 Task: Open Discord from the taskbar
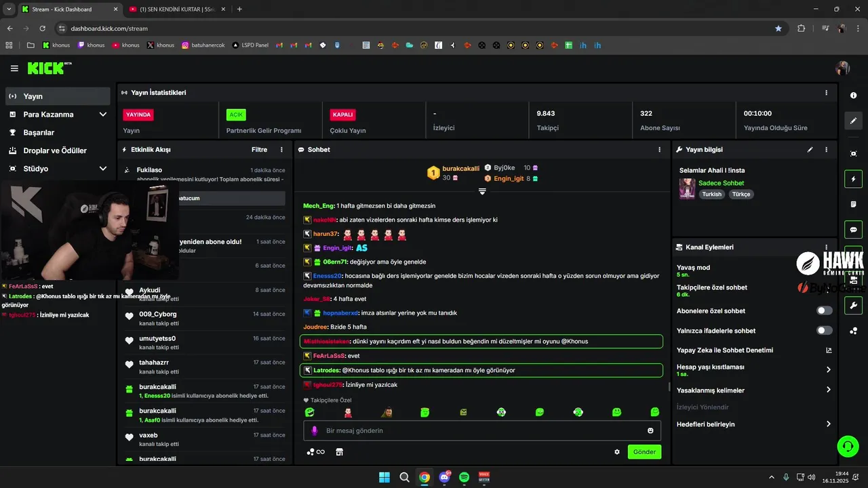click(444, 477)
